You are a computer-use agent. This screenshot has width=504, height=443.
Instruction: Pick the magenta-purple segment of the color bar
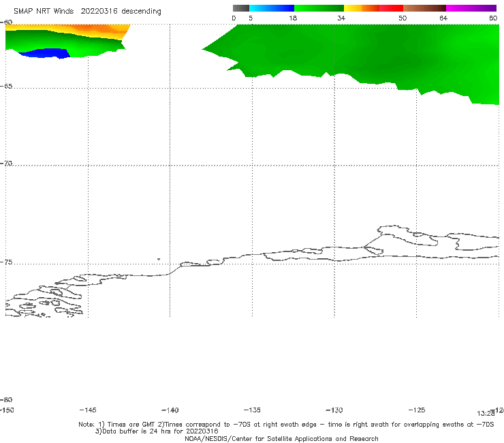click(x=471, y=8)
